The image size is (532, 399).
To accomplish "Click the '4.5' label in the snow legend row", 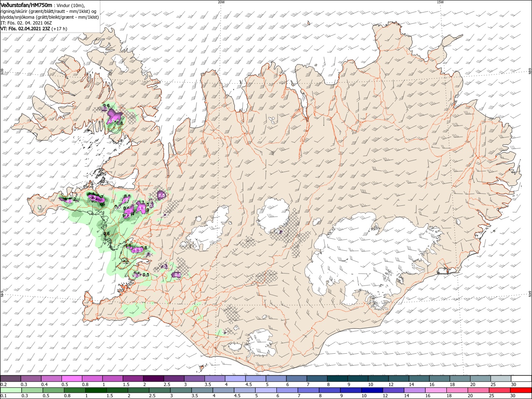I will 249,384.
